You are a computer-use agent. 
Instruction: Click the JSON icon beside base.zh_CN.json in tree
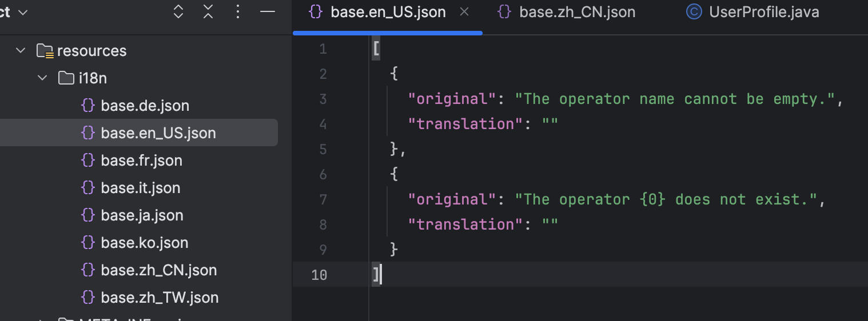pyautogui.click(x=88, y=270)
